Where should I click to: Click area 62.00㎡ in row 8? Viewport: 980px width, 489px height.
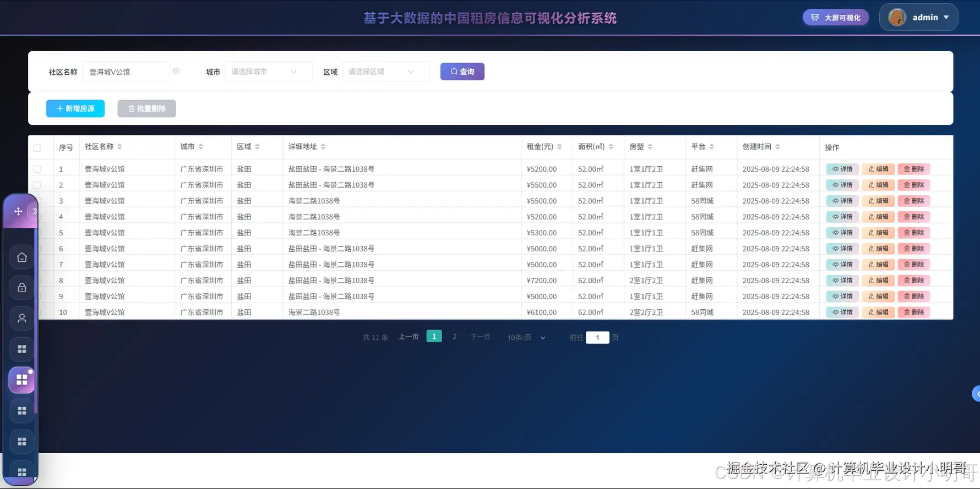591,281
